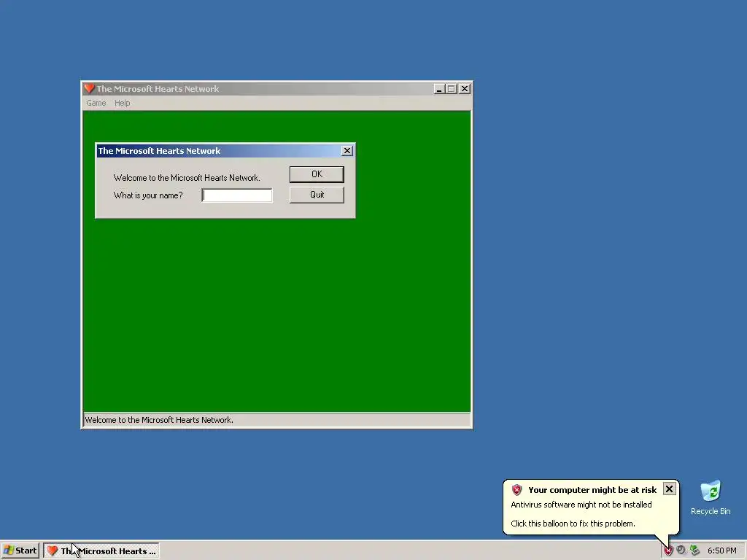Select the Microsoft Hearts taskbar button
Viewport: 747px width, 560px height.
point(101,551)
